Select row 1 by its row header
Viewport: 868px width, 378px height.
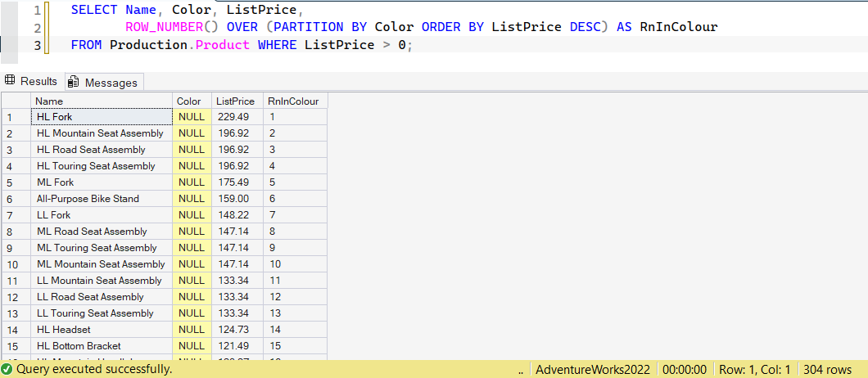coord(16,117)
